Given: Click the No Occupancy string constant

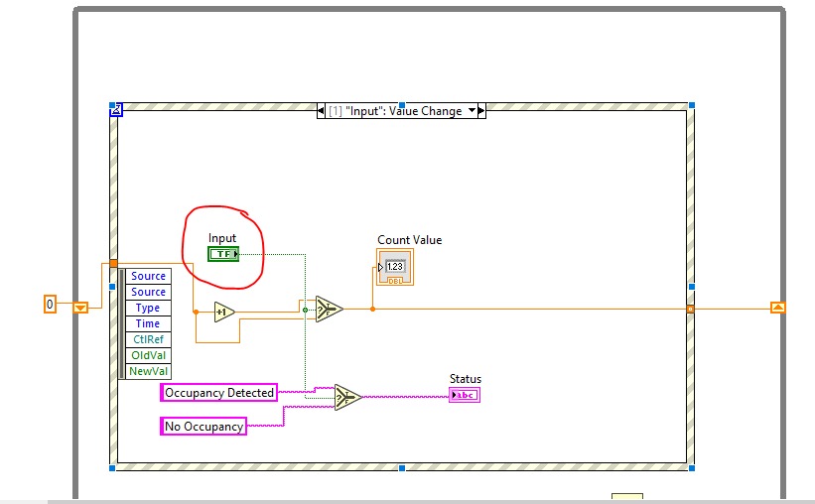Looking at the screenshot, I should [x=204, y=427].
